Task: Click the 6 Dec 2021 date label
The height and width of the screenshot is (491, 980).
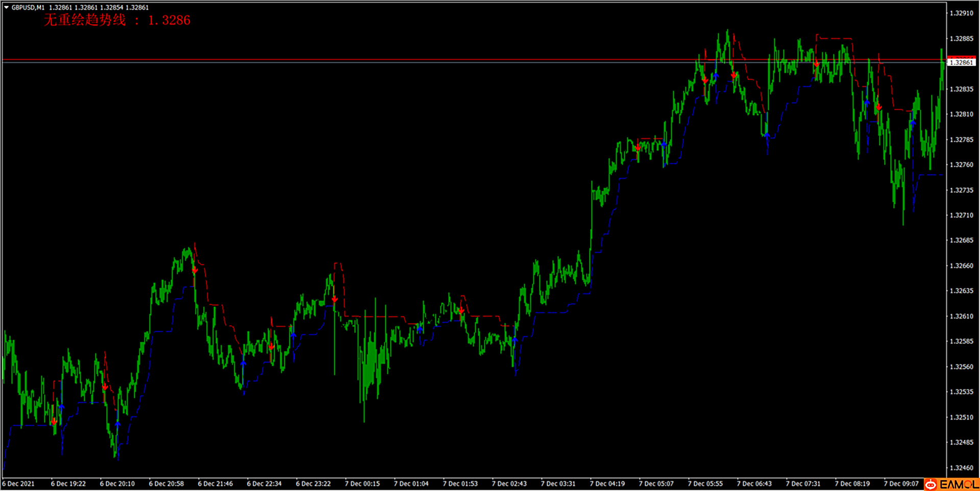Action: pos(18,483)
